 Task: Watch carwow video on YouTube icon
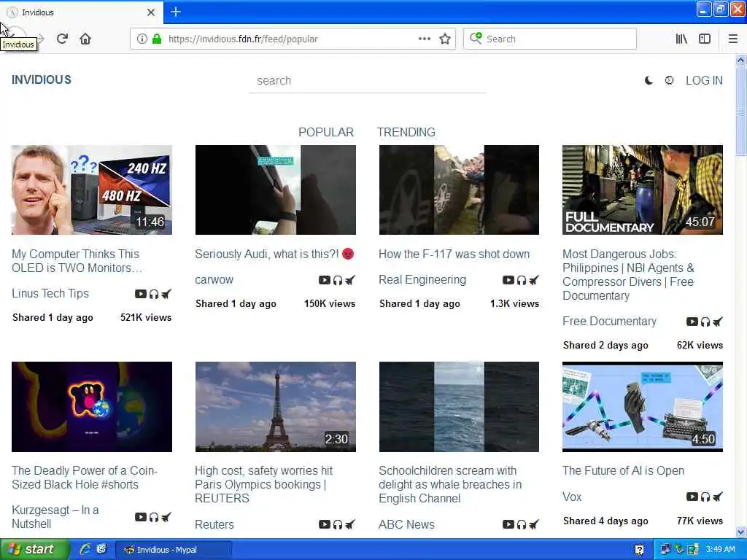click(x=325, y=280)
